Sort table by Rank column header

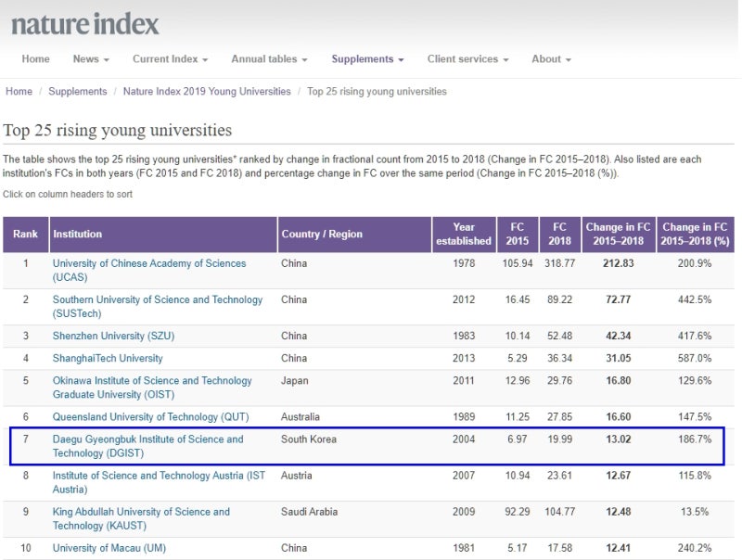click(x=25, y=235)
